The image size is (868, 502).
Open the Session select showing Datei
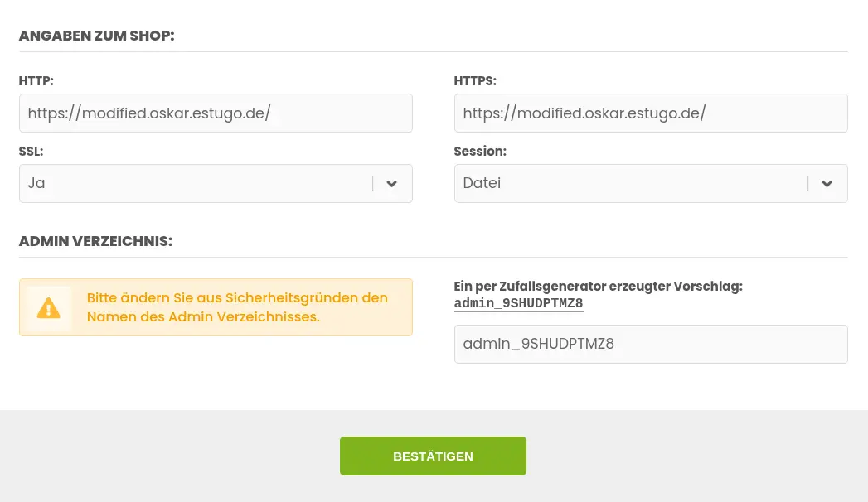tap(630, 184)
